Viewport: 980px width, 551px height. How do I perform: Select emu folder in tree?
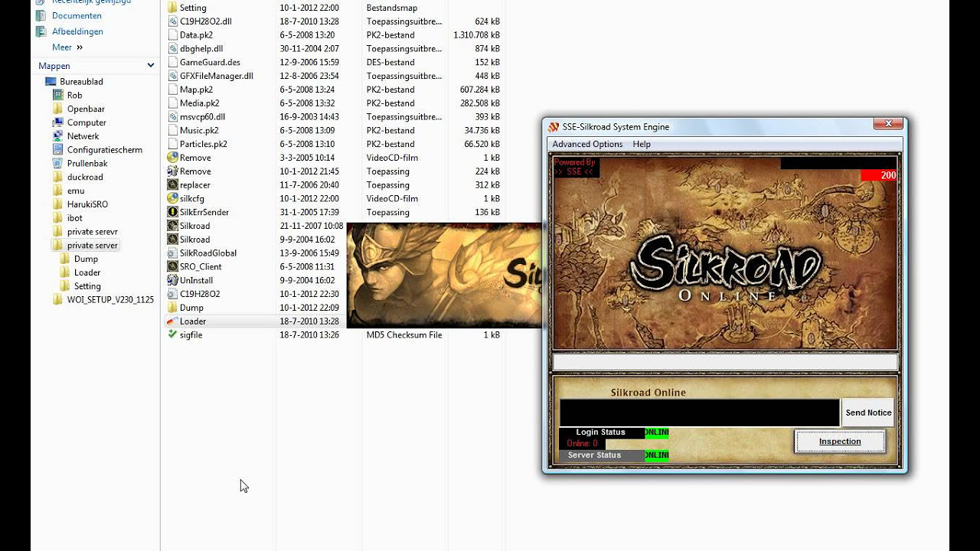pos(76,191)
